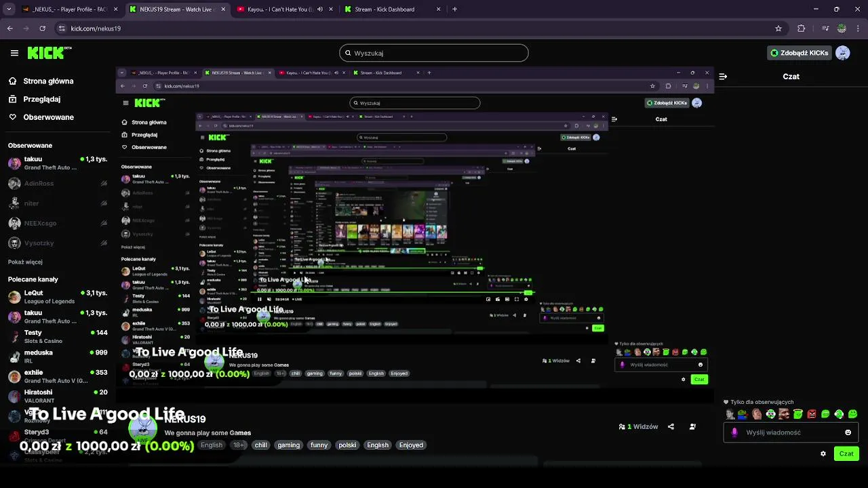The image size is (868, 488).
Task: Open the user avatar menu in Kick header
Action: click(843, 53)
